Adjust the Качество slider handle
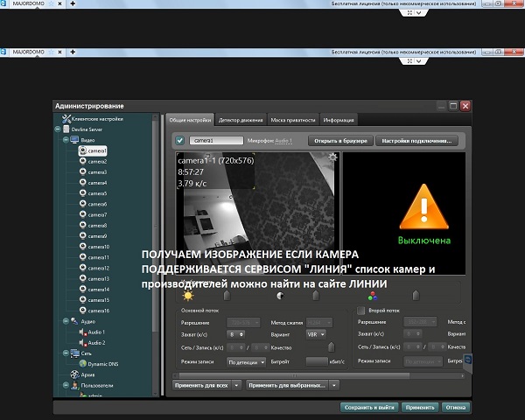 point(330,347)
